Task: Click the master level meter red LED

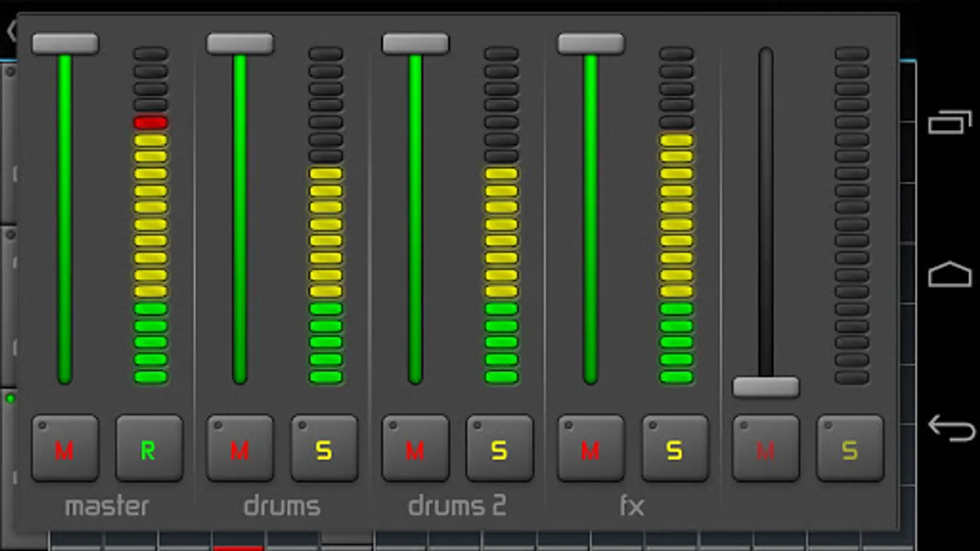Action: coord(151,122)
